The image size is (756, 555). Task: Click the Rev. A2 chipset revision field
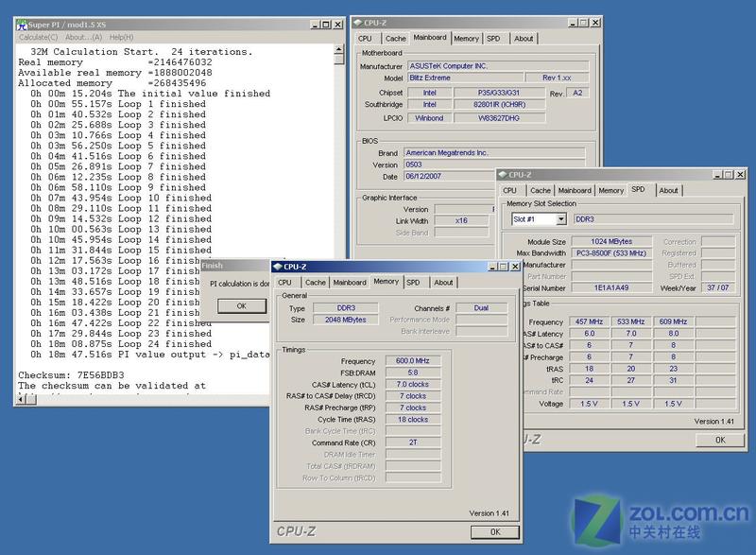pos(577,93)
